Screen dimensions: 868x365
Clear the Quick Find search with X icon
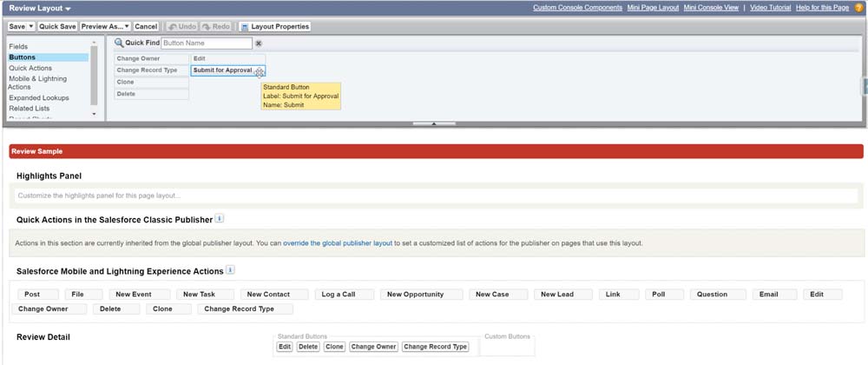pos(259,43)
